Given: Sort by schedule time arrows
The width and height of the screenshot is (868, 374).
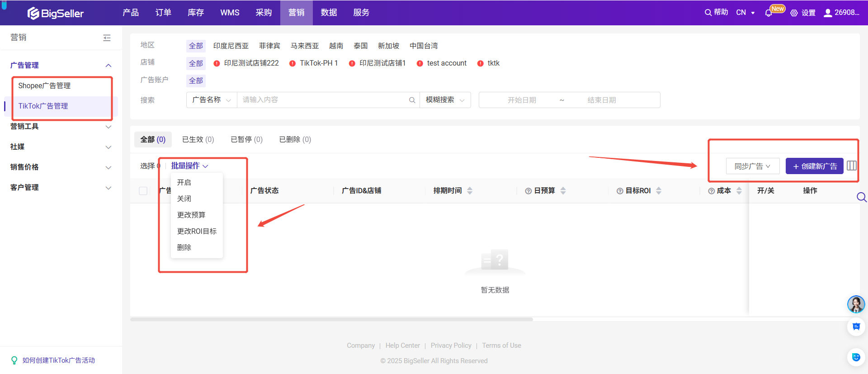Looking at the screenshot, I should [x=470, y=191].
